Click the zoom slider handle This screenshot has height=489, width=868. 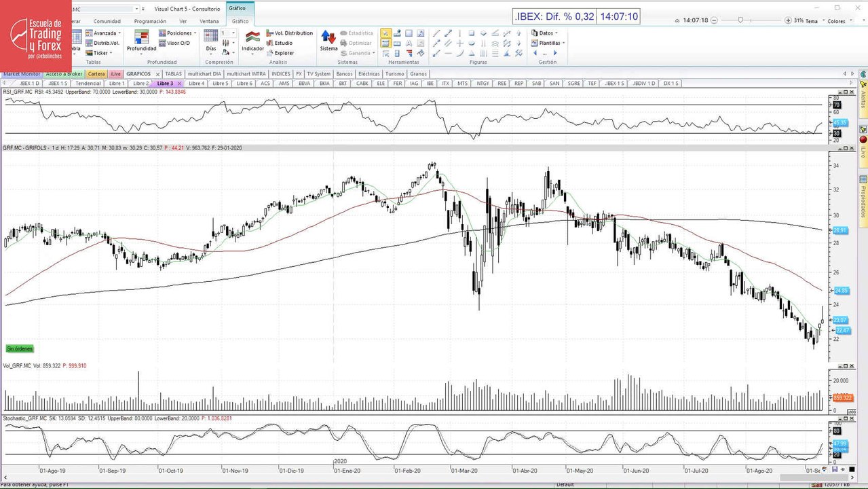tap(740, 20)
